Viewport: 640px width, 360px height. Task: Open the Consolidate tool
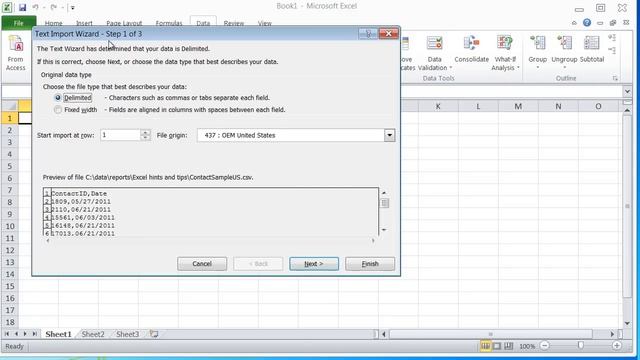[x=471, y=49]
